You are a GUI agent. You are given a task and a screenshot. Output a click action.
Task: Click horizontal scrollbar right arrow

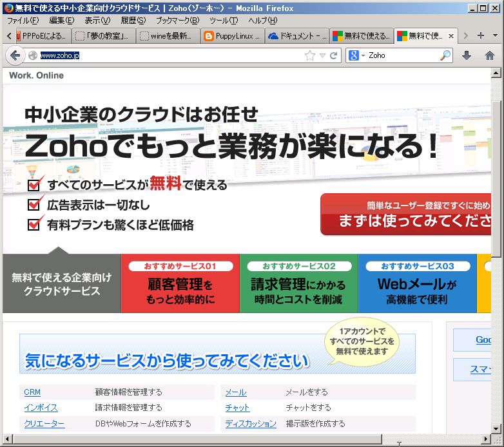click(486, 439)
